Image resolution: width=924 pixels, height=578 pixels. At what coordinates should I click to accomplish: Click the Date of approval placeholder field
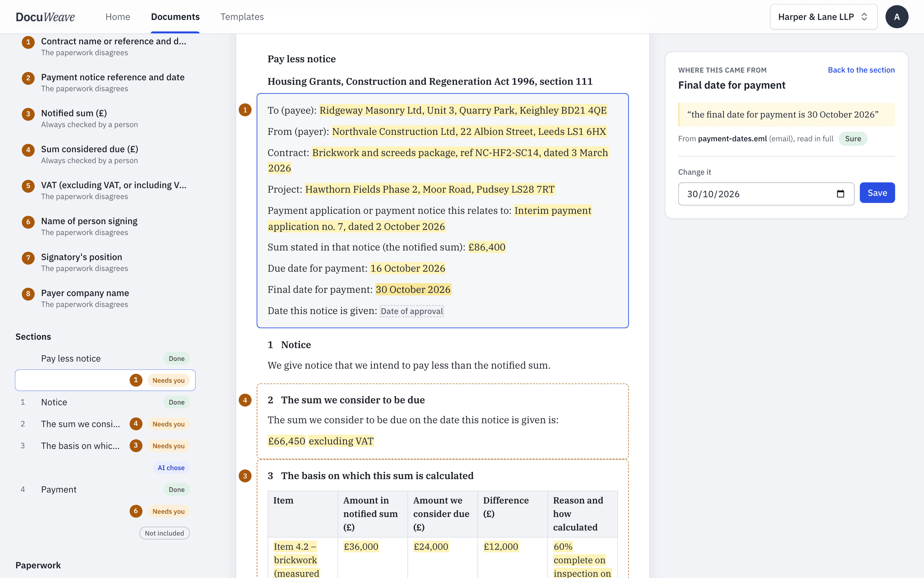click(412, 311)
